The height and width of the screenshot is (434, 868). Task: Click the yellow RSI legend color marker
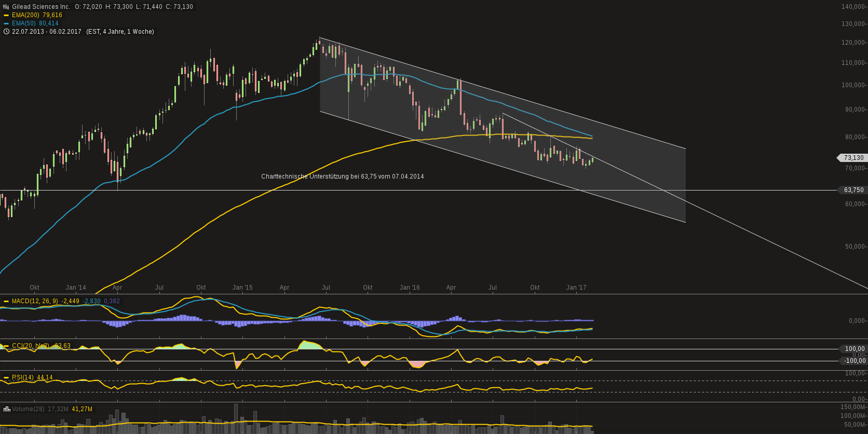6,377
